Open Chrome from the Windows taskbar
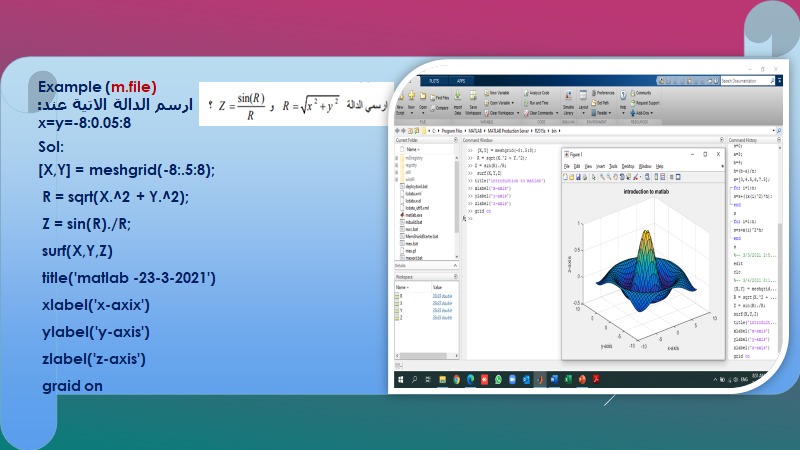 (x=457, y=381)
